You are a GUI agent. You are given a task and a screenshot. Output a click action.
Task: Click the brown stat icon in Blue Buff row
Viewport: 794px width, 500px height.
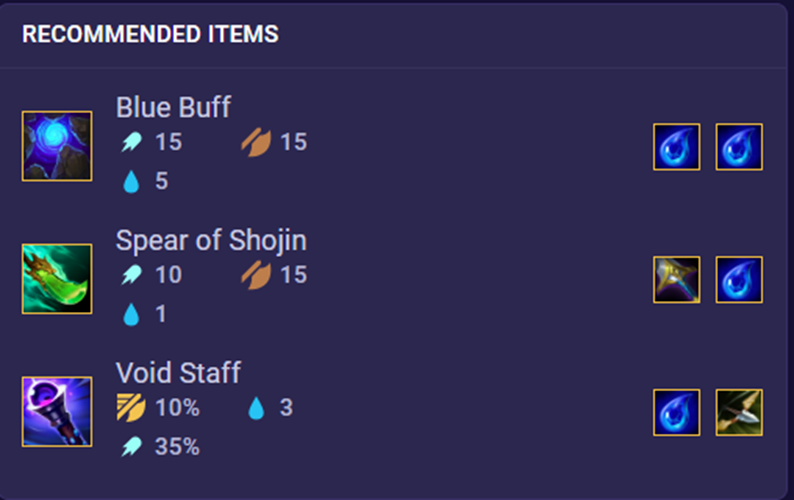pyautogui.click(x=256, y=143)
